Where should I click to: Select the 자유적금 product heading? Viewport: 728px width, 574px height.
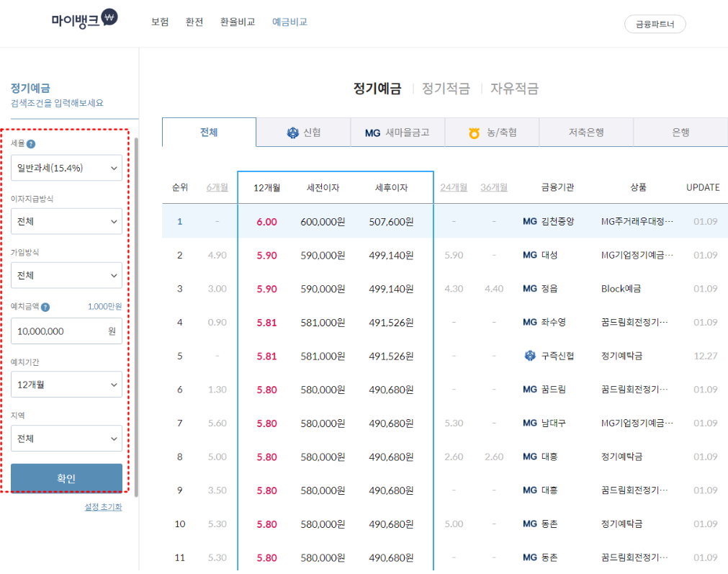click(x=514, y=89)
